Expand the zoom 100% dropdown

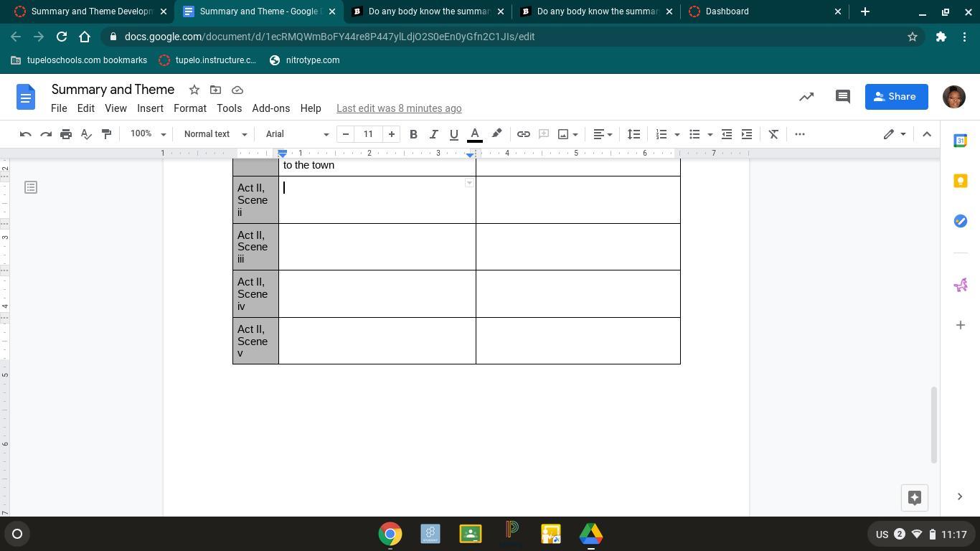[148, 134]
